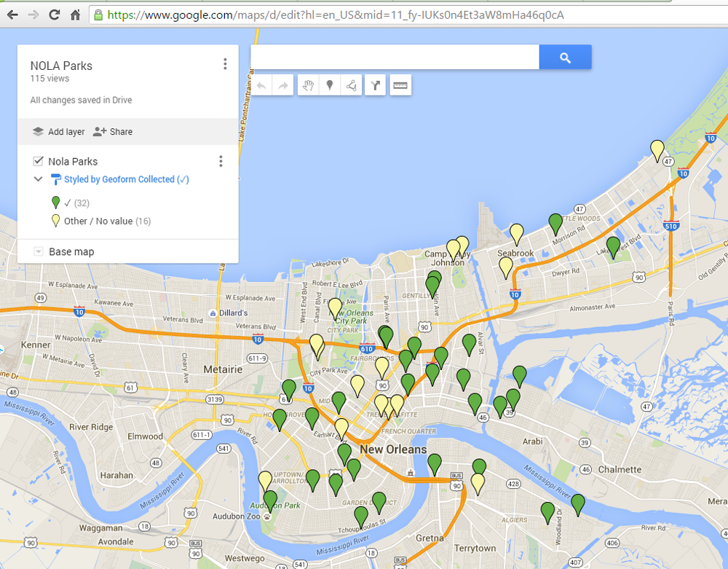Open Styled by Geoform Collected styling
The height and width of the screenshot is (569, 728).
point(126,179)
